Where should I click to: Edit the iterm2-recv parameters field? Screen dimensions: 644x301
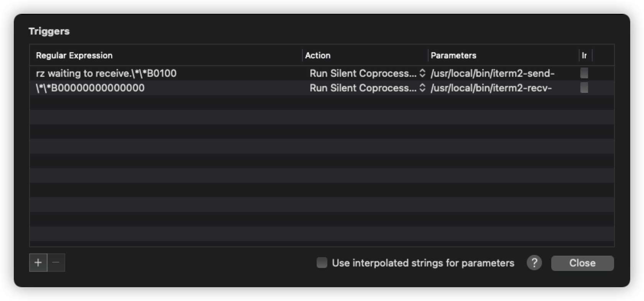tap(491, 88)
